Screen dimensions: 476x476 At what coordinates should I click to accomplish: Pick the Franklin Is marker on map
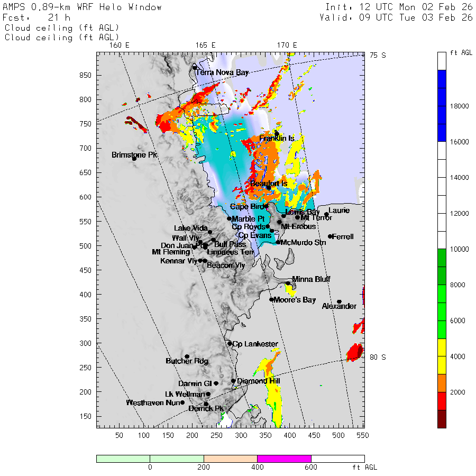point(277,133)
